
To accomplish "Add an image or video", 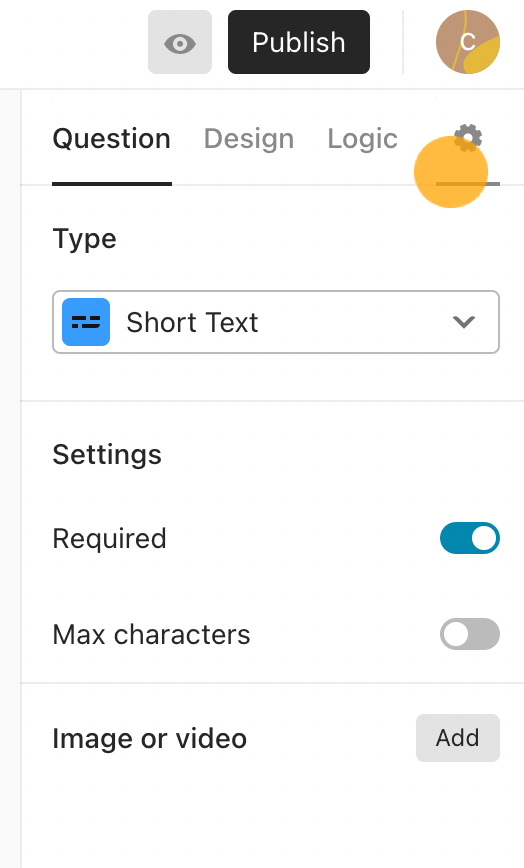I will tap(458, 738).
